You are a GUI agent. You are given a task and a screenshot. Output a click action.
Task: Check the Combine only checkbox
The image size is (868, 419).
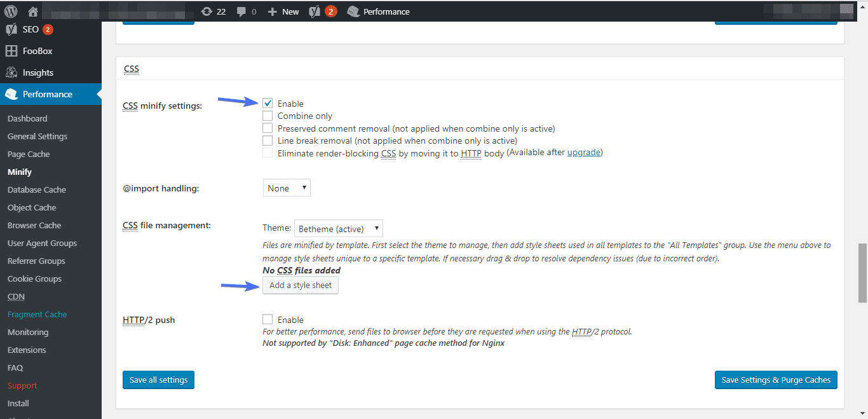268,116
